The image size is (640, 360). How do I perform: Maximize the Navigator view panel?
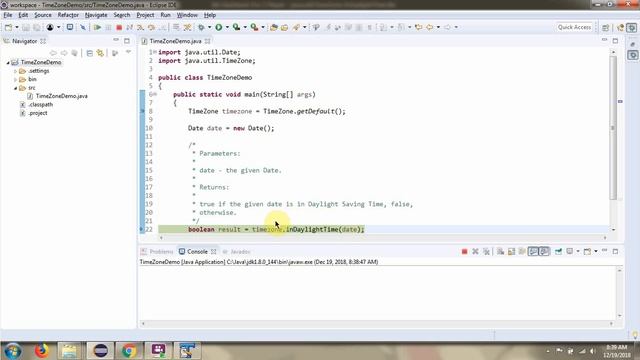click(127, 41)
